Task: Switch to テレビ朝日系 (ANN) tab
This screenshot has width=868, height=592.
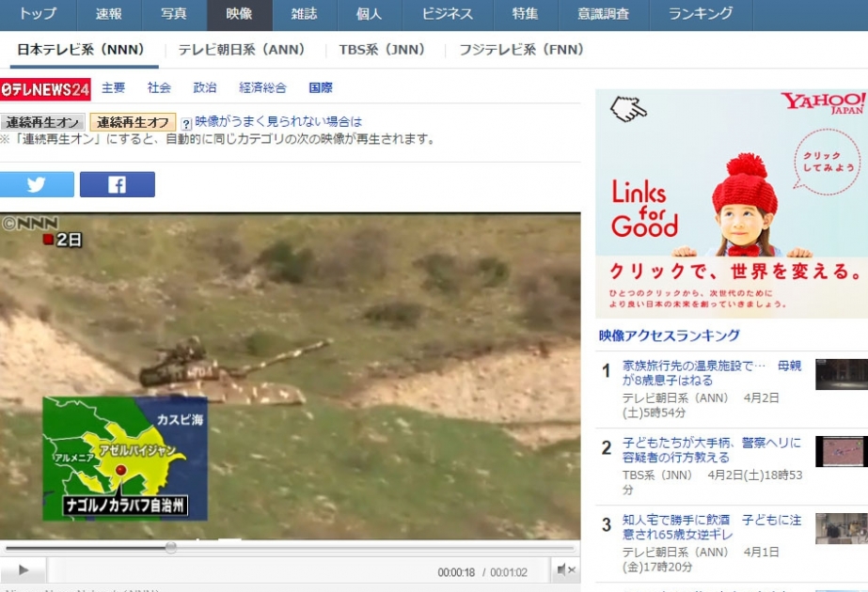Action: (242, 50)
